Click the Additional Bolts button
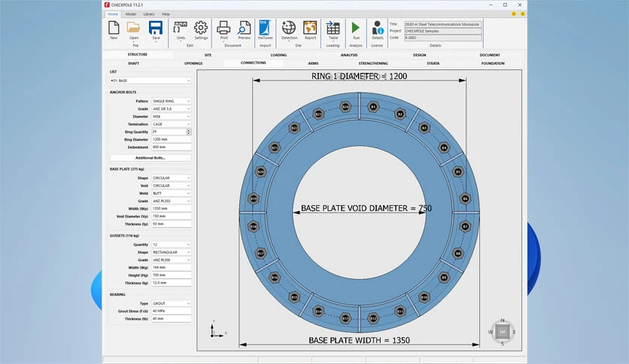Image resolution: width=629 pixels, height=364 pixels. [150, 158]
